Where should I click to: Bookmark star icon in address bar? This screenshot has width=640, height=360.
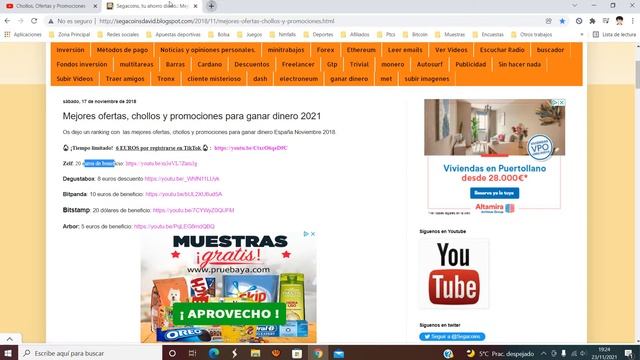(562, 21)
